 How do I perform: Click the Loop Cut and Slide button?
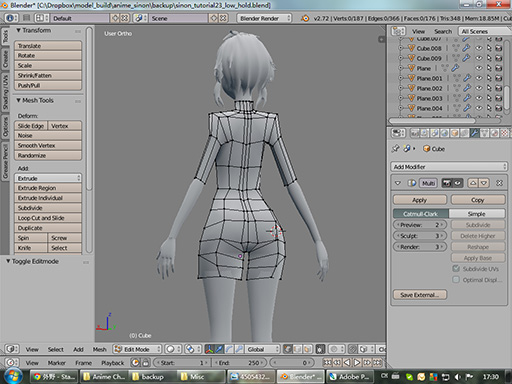[x=48, y=218]
